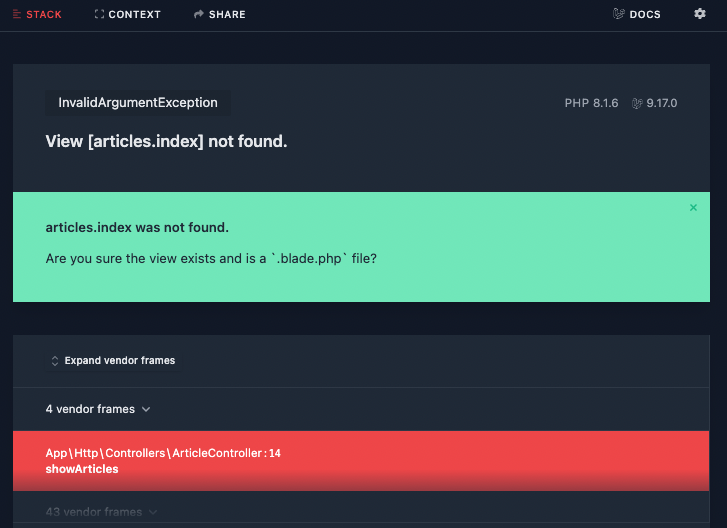Click the 4 vendor frames label
This screenshot has width=727, height=528.
(90, 409)
